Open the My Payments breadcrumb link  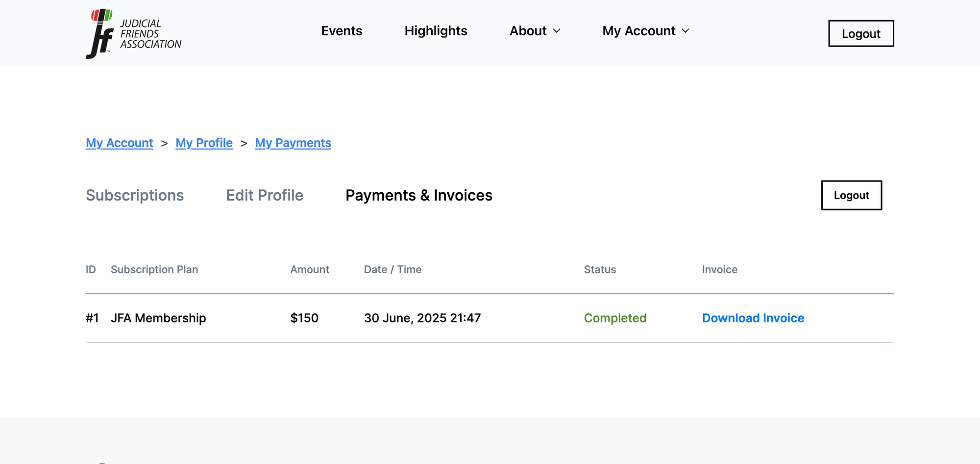293,143
